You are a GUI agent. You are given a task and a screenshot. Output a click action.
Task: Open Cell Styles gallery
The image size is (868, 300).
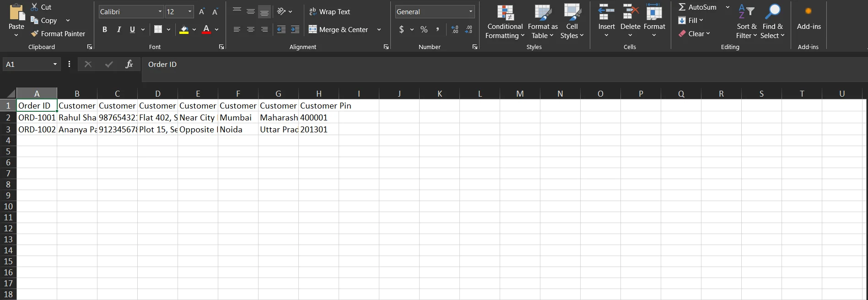[572, 22]
